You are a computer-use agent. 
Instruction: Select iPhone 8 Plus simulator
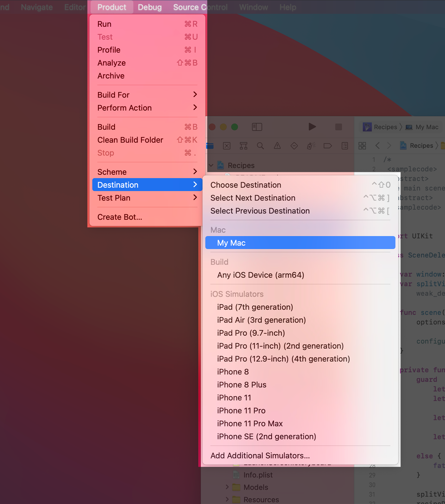[x=300, y=385]
